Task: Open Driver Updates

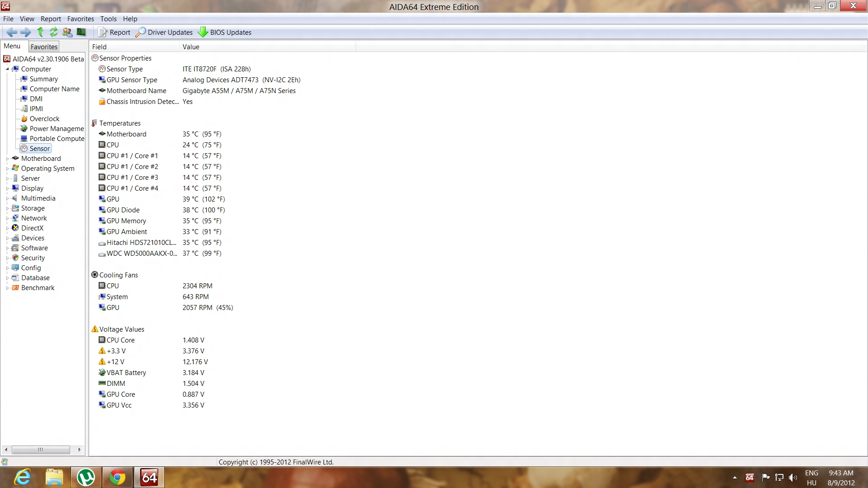Action: coord(165,32)
